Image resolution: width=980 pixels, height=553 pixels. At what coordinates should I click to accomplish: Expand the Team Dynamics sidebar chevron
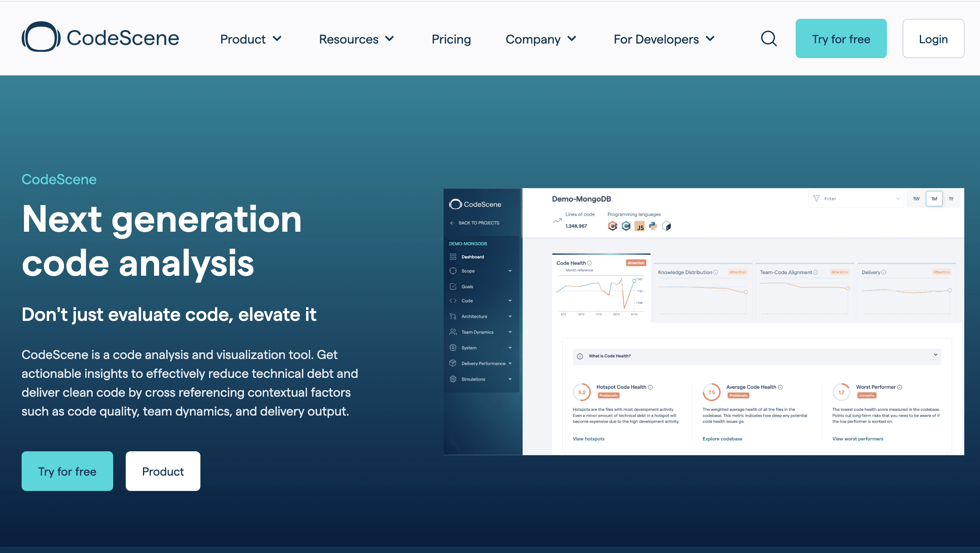coord(510,332)
